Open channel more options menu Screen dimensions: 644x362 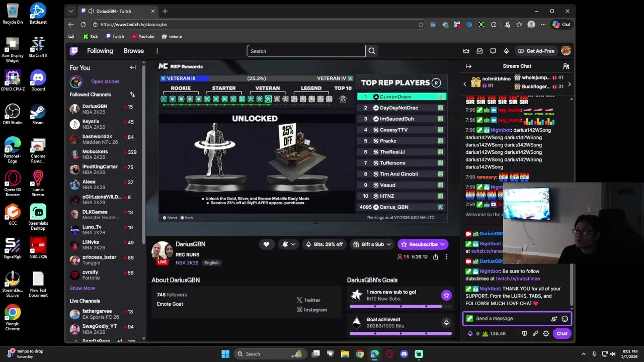click(446, 257)
